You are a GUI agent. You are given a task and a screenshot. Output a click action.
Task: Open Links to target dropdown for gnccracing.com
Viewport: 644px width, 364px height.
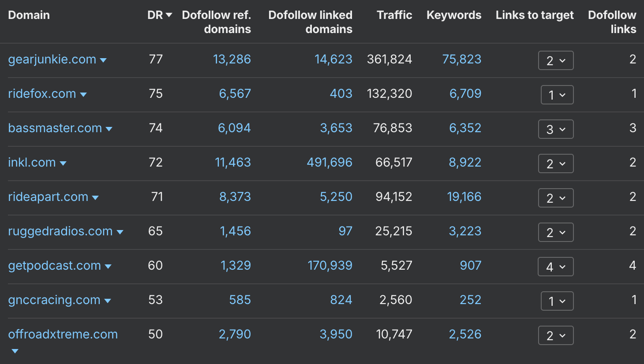pyautogui.click(x=557, y=301)
